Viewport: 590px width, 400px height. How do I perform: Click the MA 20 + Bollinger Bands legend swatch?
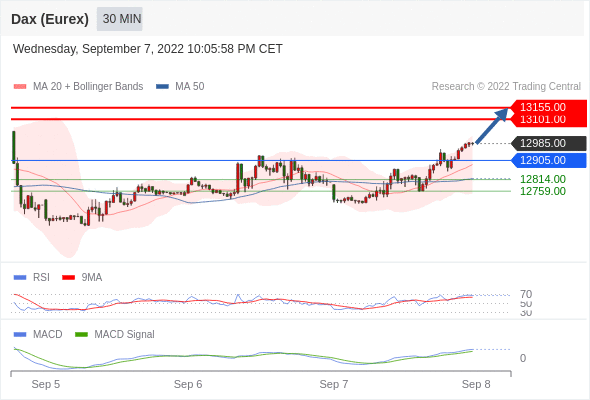[x=20, y=87]
